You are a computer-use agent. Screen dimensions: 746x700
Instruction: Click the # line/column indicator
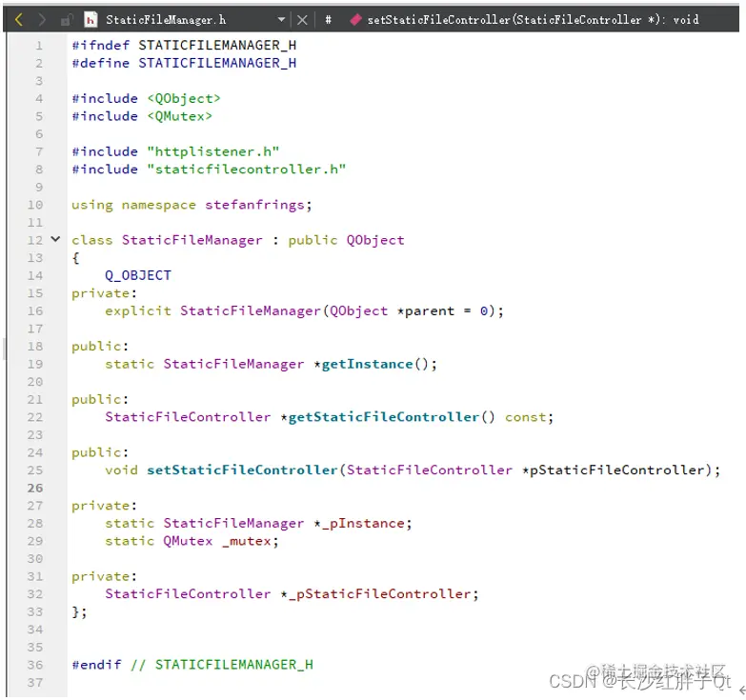tap(328, 19)
